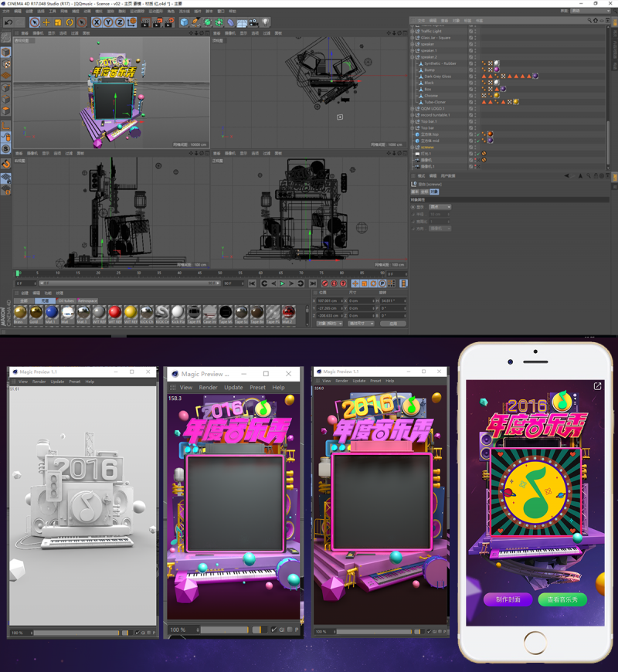Screen dimensions: 618x672
Task: Click the purple material tag on Bump
Action: tap(497, 70)
